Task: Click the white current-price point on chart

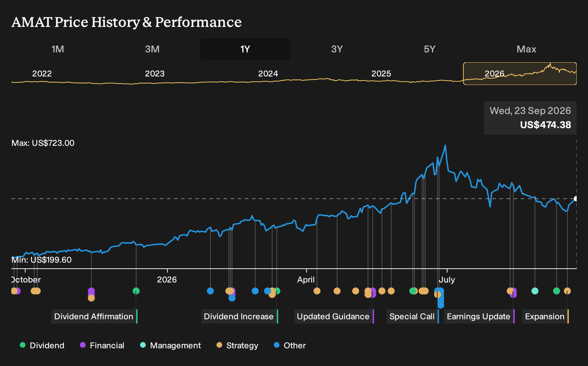Action: coord(576,199)
